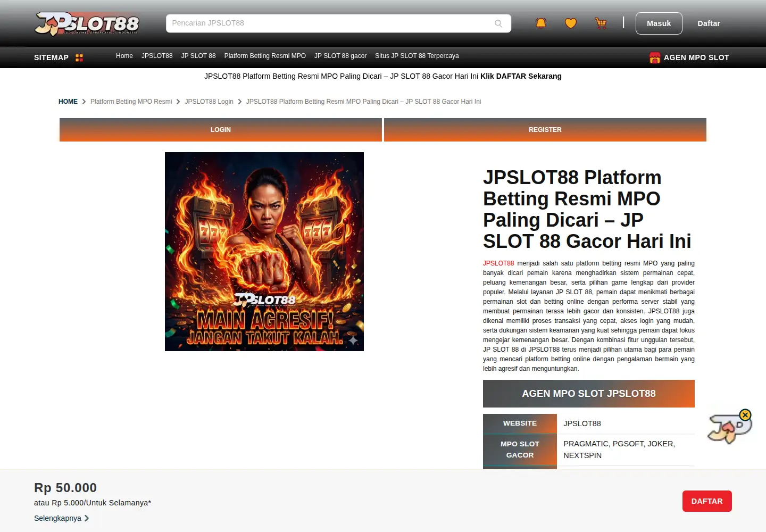Click the search field Pencarian JPSLOT88

[x=338, y=23]
